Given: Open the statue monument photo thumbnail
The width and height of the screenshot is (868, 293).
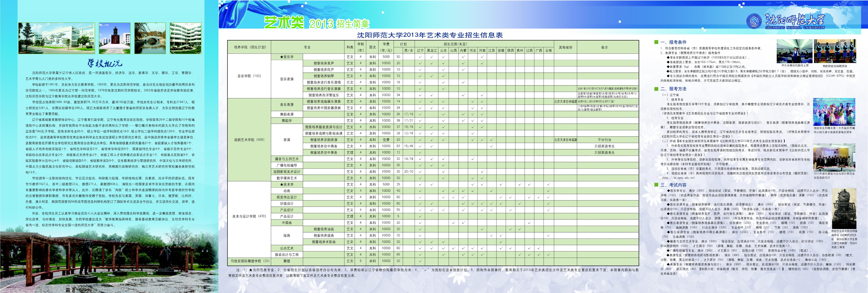Looking at the screenshot, I should (115, 38).
